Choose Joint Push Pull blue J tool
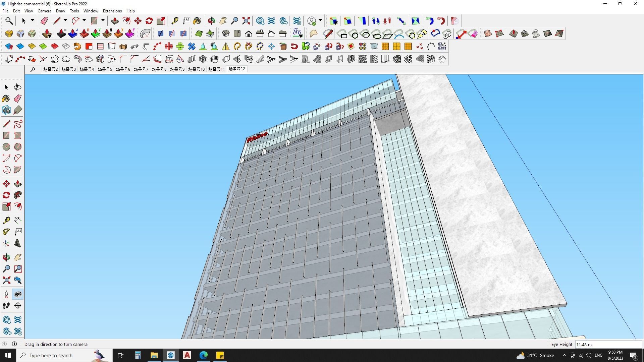The width and height of the screenshot is (644, 362). coord(73,34)
